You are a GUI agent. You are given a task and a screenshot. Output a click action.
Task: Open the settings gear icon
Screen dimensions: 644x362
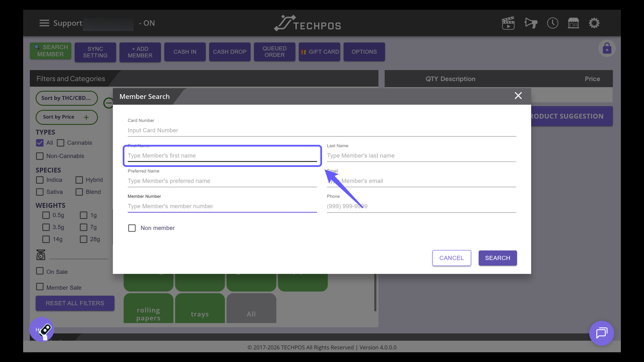(x=594, y=23)
